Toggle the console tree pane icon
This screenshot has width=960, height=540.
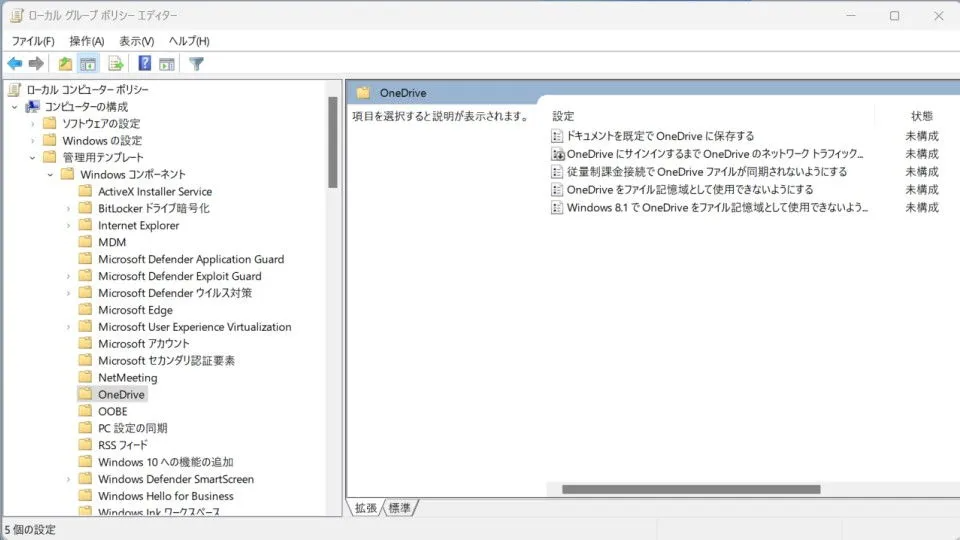tap(88, 63)
